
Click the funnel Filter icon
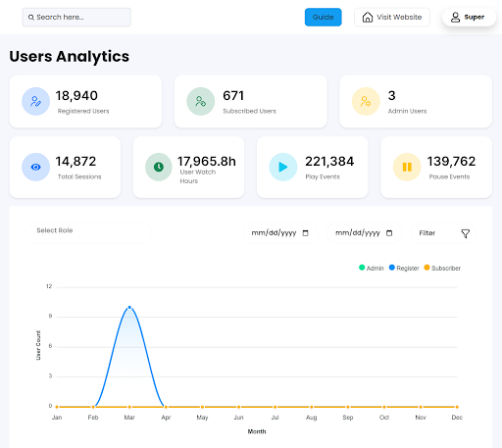tap(465, 233)
